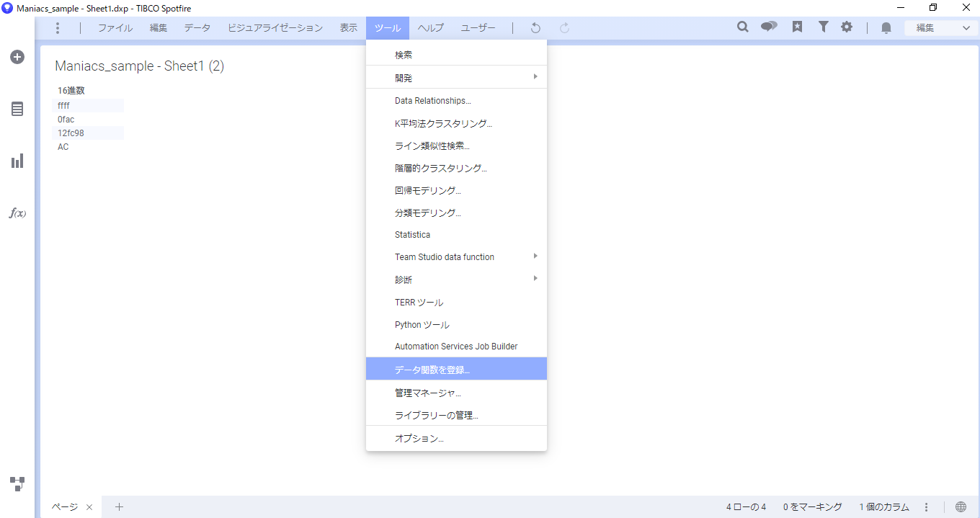The image size is (980, 518).
Task: Click the 4 ローの 4 status text
Action: [x=747, y=507]
